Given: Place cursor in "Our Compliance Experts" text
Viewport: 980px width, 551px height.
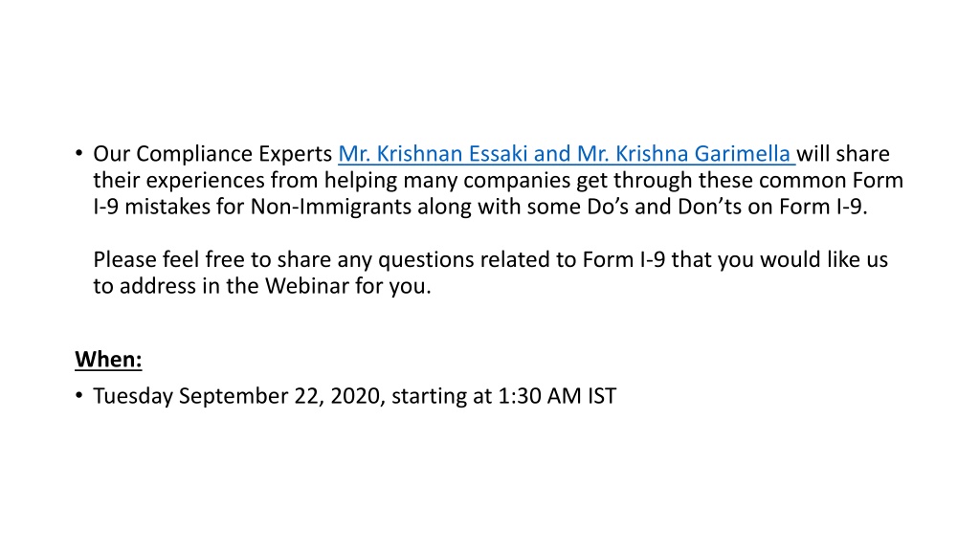Looking at the screenshot, I should [x=212, y=154].
